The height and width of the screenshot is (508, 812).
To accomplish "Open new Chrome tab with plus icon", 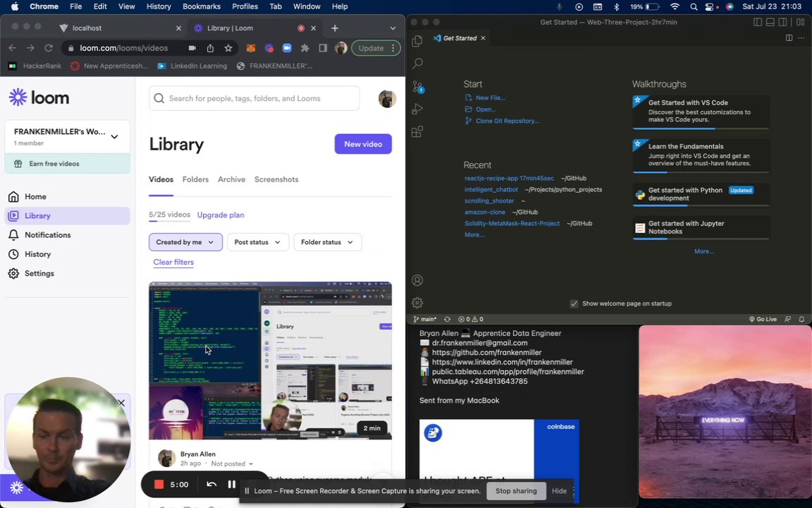I will point(335,28).
